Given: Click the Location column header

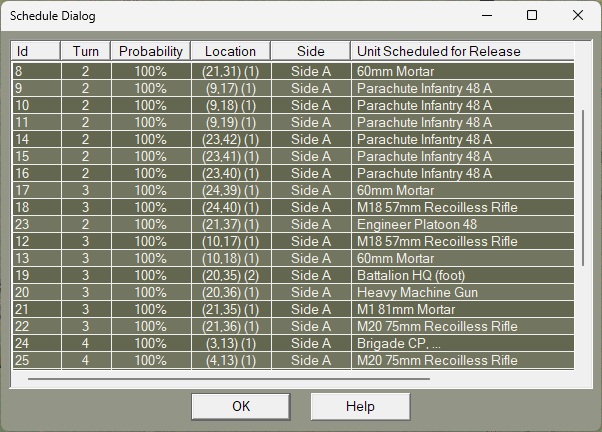Looking at the screenshot, I should click(x=230, y=51).
